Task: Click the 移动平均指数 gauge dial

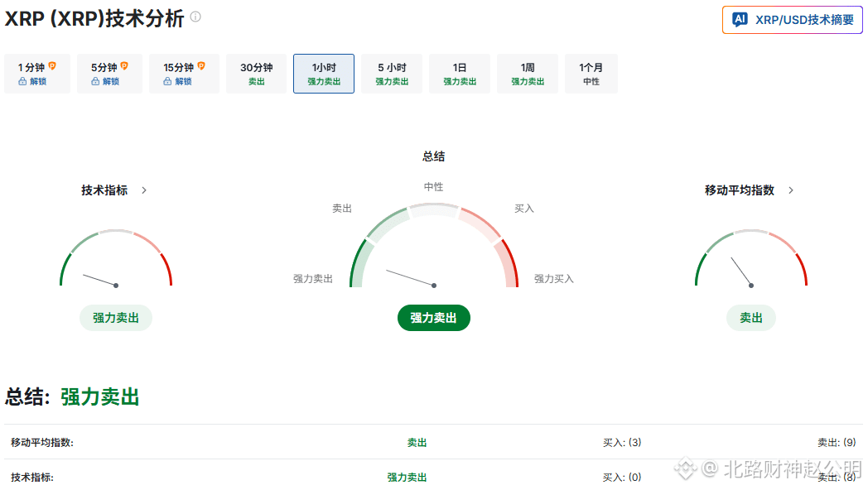Action: coord(751,257)
